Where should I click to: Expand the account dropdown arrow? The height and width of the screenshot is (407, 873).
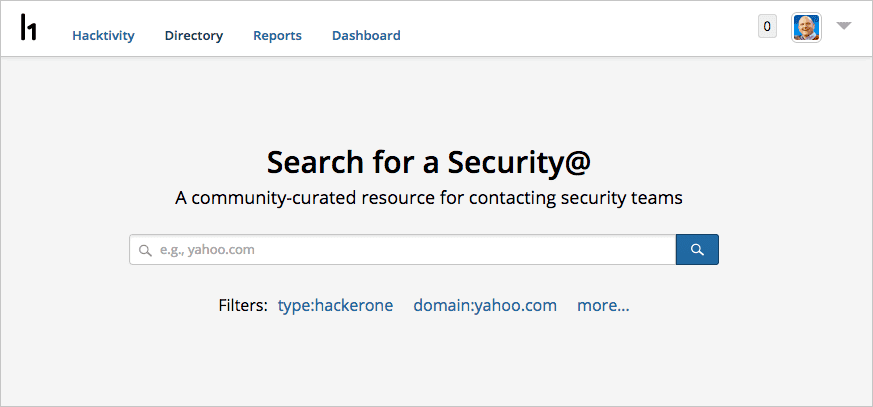[844, 27]
